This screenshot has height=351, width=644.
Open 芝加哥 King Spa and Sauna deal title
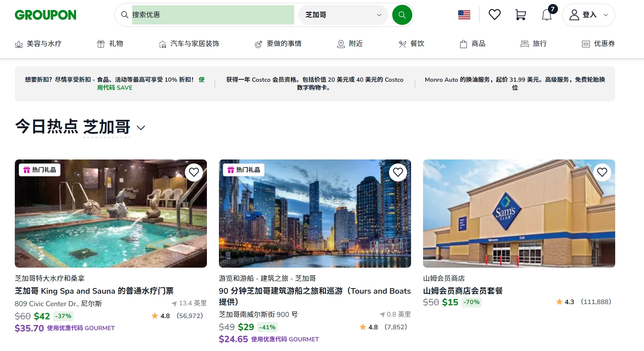tap(94, 291)
